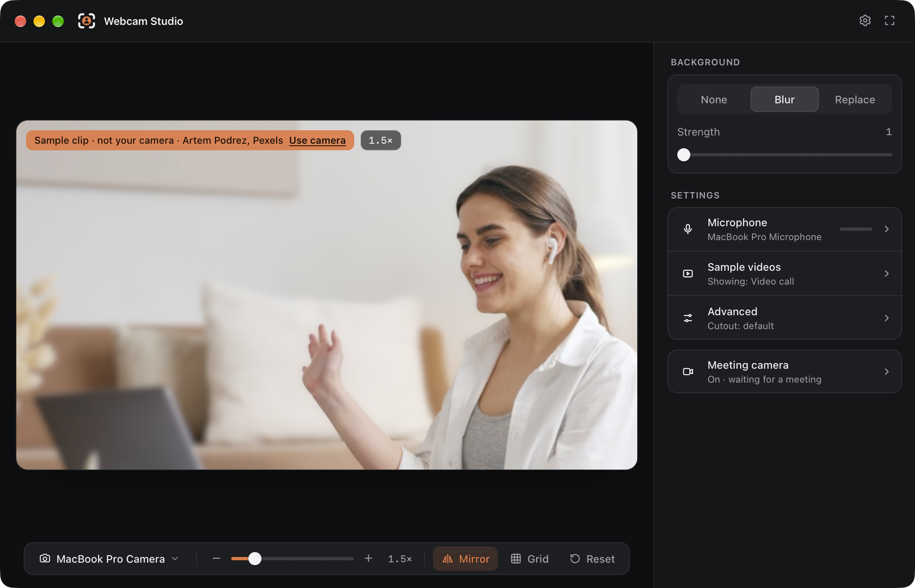
Task: Expand the Sample videos row chevron
Action: (886, 274)
